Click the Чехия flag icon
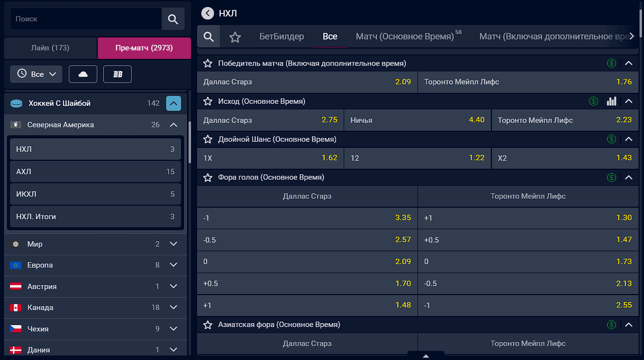Image resolution: width=644 pixels, height=360 pixels. click(15, 329)
